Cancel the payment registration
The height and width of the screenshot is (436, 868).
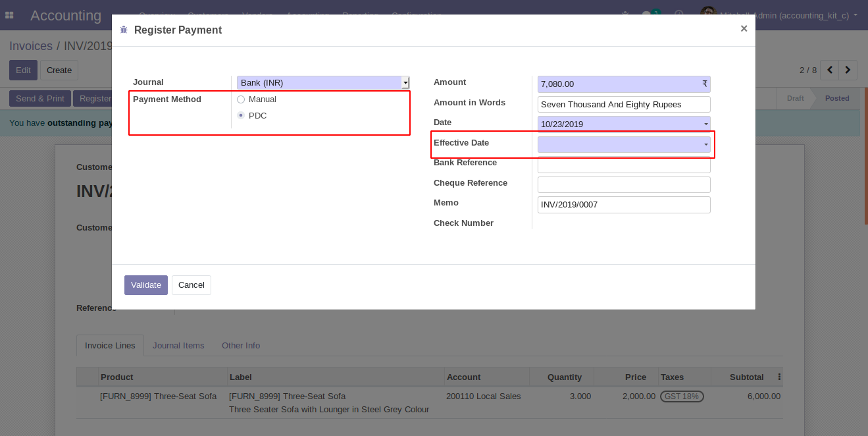tap(191, 285)
